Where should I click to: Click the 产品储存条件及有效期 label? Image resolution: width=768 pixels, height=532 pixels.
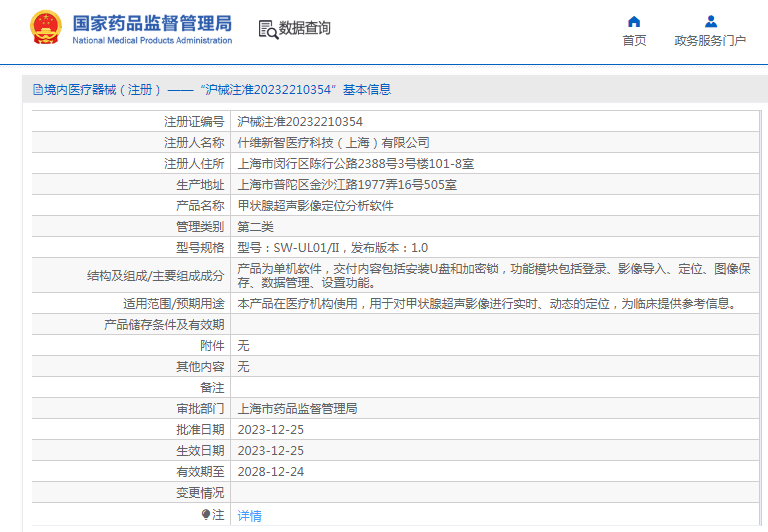tap(164, 325)
